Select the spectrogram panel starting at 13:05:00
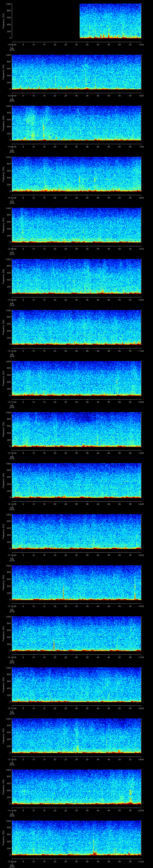Screen dimensions: 153x868 point(77,72)
